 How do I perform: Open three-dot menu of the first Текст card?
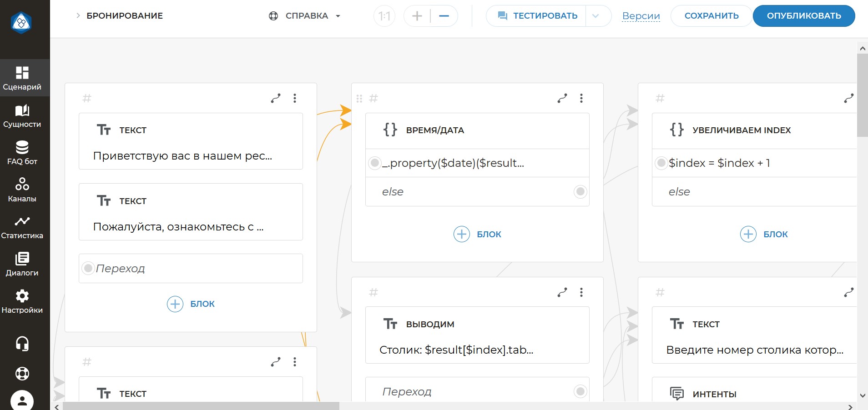pyautogui.click(x=295, y=98)
